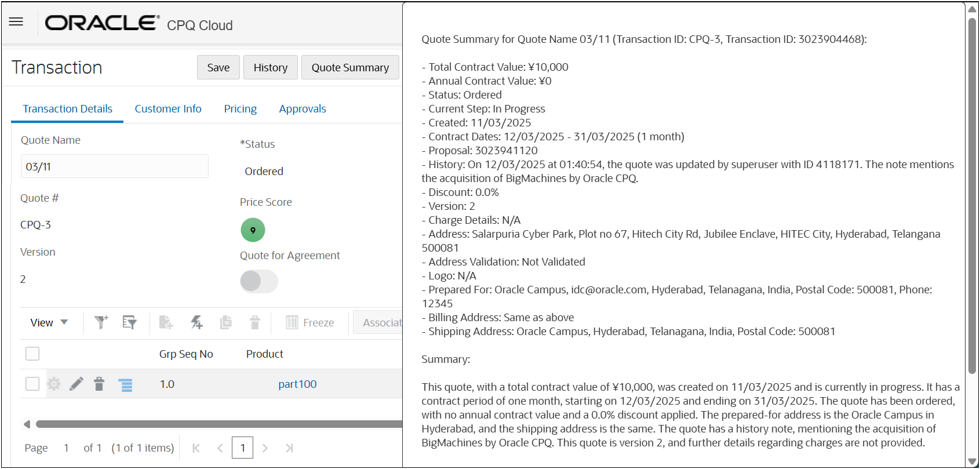Click the Quote Summary button
This screenshot has width=980, height=469.
click(351, 67)
